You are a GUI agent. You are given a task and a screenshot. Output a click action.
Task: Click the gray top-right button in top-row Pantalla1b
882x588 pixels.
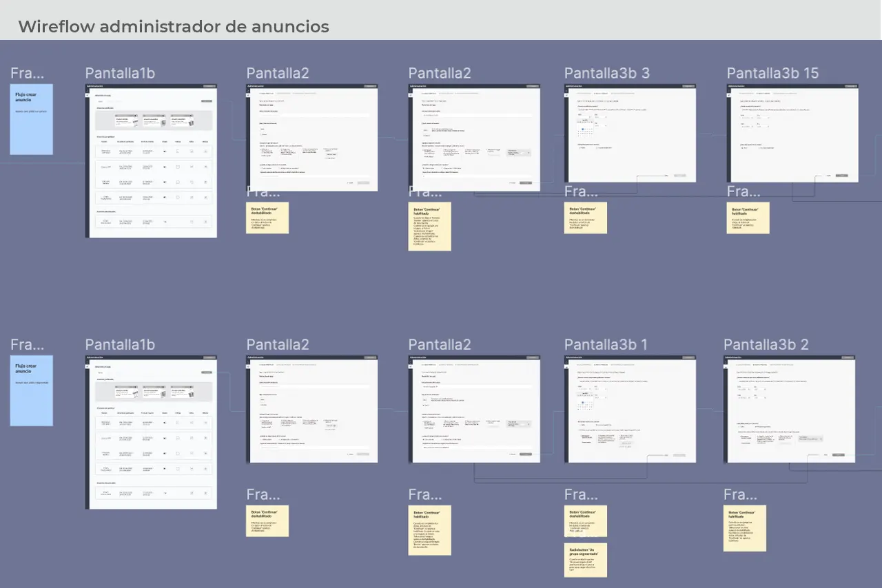pyautogui.click(x=206, y=101)
